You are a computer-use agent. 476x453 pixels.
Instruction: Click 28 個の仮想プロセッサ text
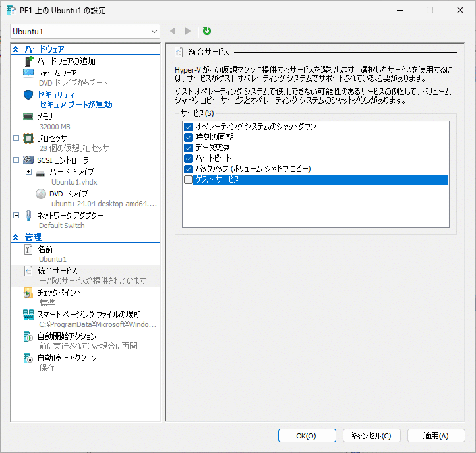click(x=74, y=148)
